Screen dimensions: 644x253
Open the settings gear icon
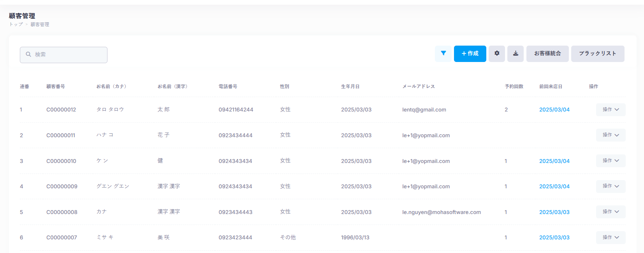coord(497,53)
